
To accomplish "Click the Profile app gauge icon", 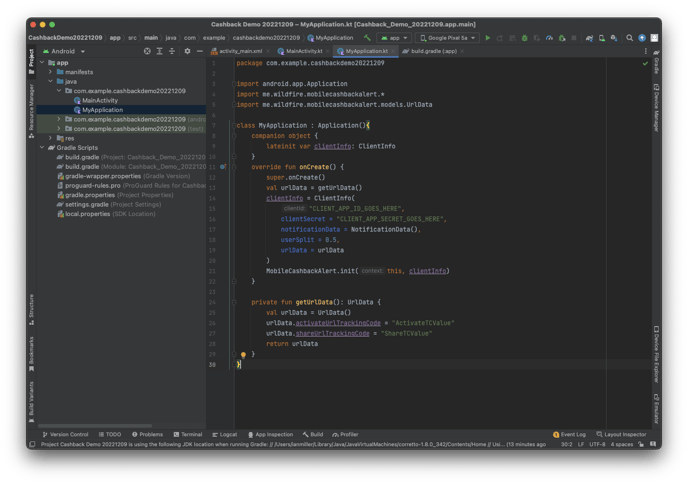I will (x=547, y=38).
